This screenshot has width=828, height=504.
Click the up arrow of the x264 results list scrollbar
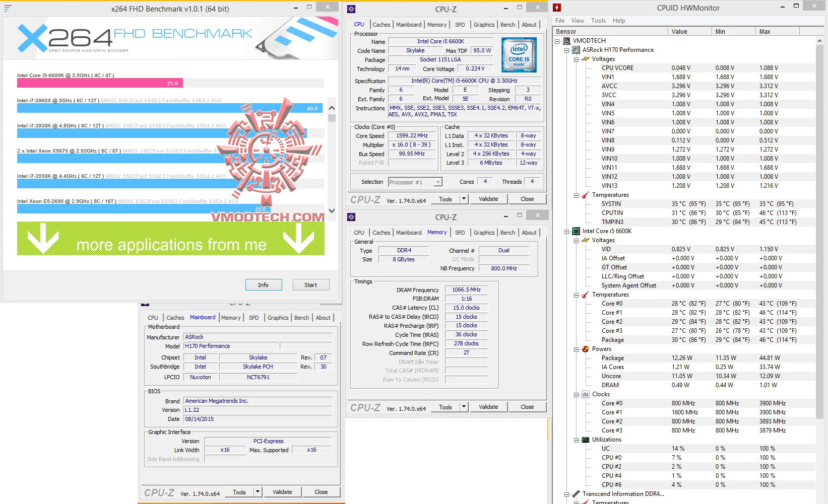(332, 108)
